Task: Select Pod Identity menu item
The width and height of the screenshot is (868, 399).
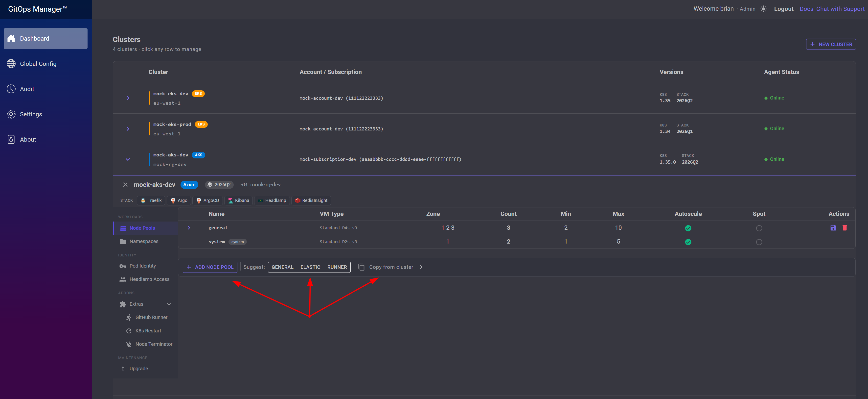Action: point(146,266)
